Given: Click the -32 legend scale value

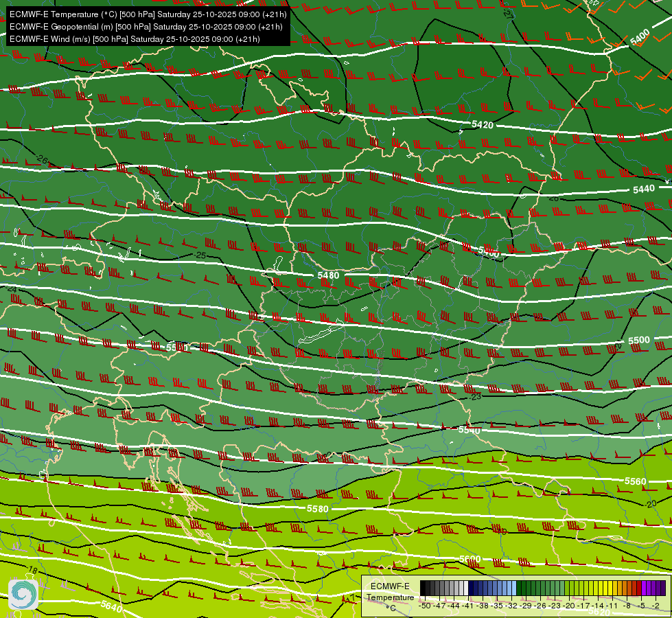Looking at the screenshot, I should (511, 606).
